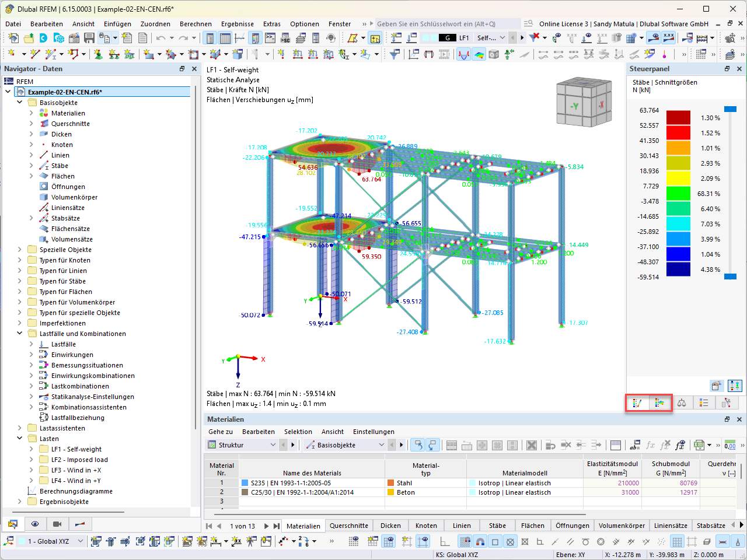Toggle the Navigator panel toolbar button
Image resolution: width=747 pixels, height=560 pixels.
[210, 38]
